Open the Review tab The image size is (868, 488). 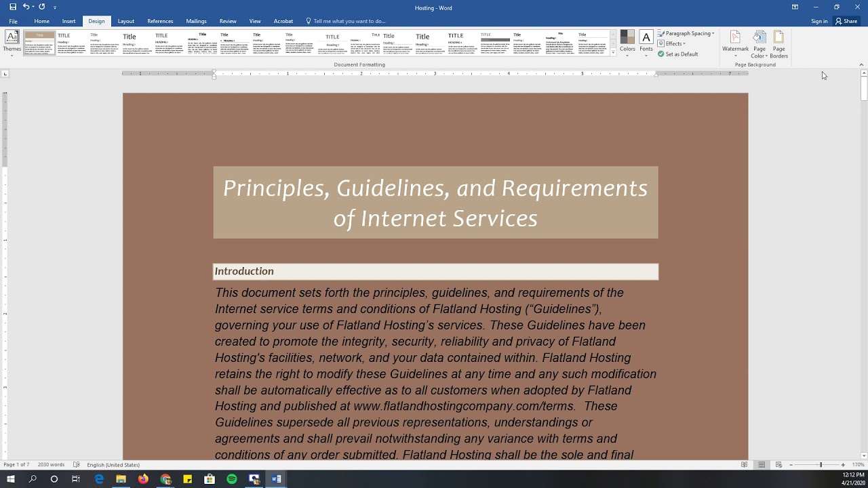[x=228, y=21]
